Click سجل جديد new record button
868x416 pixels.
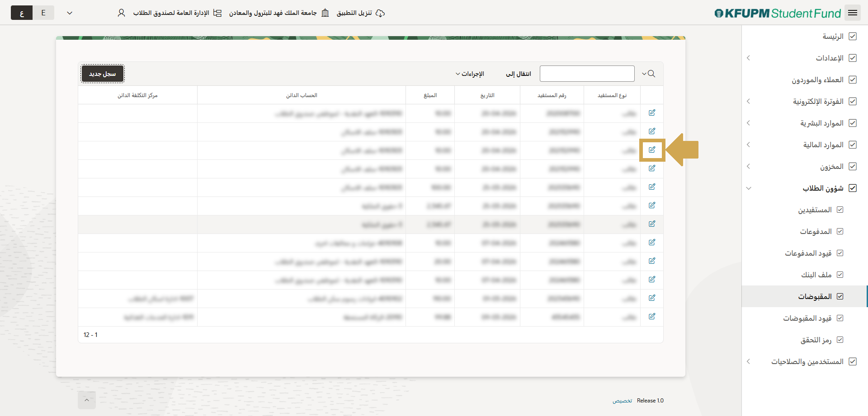[x=103, y=74]
